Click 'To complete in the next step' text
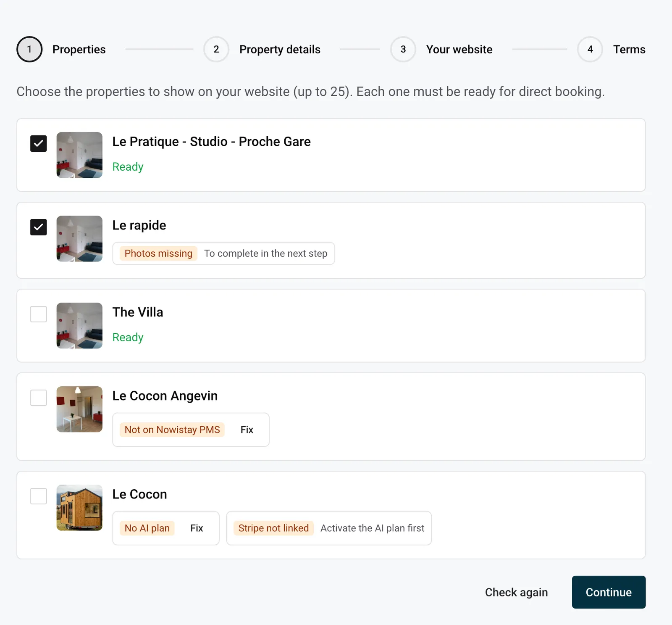 (266, 253)
